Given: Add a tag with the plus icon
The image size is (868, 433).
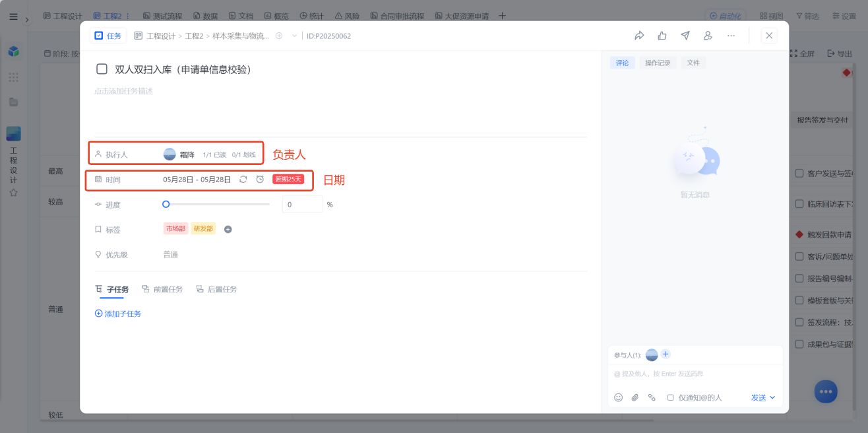Looking at the screenshot, I should [x=228, y=229].
